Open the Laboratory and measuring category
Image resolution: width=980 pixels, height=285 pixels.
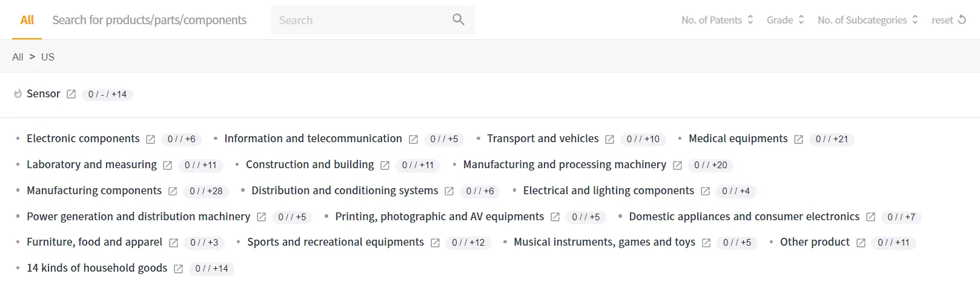pos(91,165)
